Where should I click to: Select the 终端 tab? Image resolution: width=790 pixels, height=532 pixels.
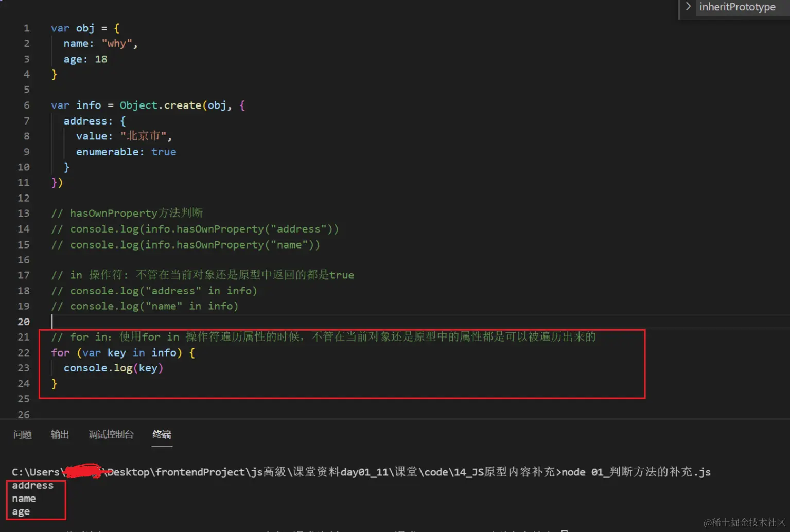pos(162,435)
